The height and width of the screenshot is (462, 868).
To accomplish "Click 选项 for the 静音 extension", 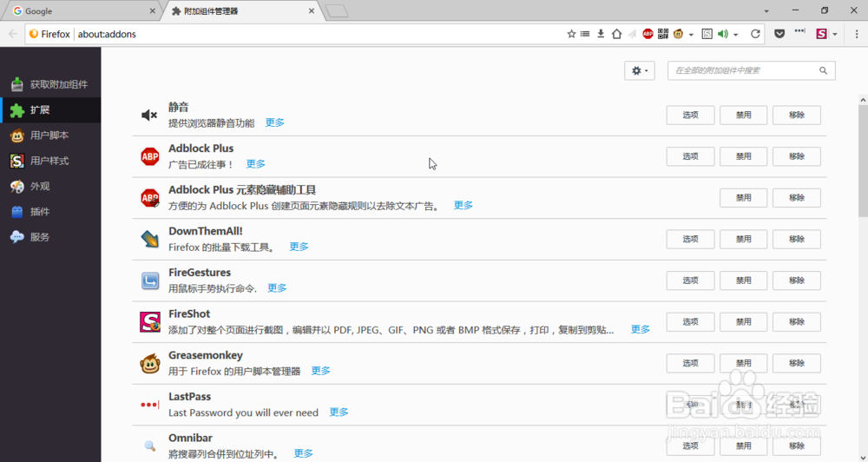I will [x=690, y=115].
